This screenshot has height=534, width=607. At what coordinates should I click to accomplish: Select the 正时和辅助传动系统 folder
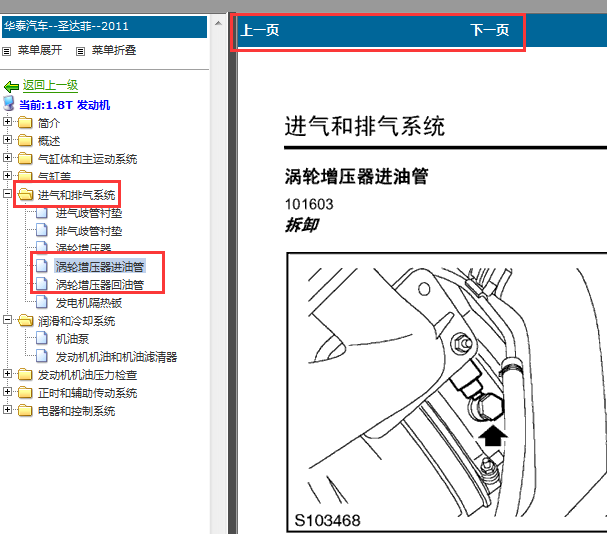pos(87,393)
